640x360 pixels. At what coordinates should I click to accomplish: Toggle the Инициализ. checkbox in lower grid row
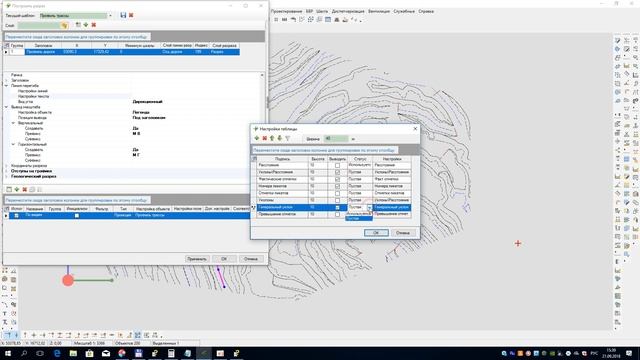click(77, 215)
